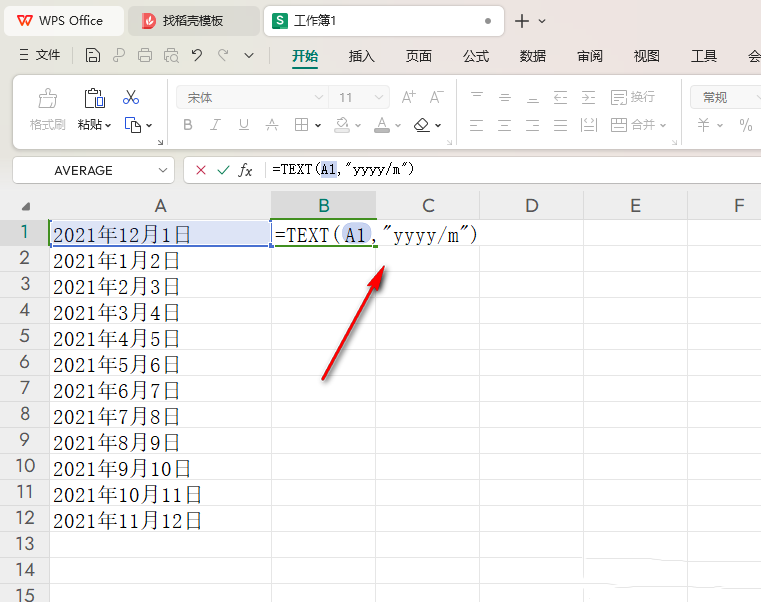Align text to vertical middle
The height and width of the screenshot is (602, 761).
click(x=505, y=97)
